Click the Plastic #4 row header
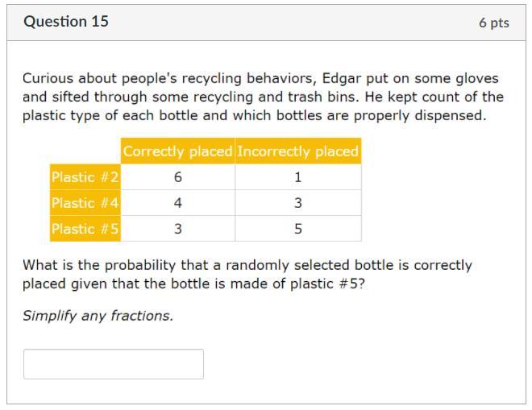 (x=85, y=203)
